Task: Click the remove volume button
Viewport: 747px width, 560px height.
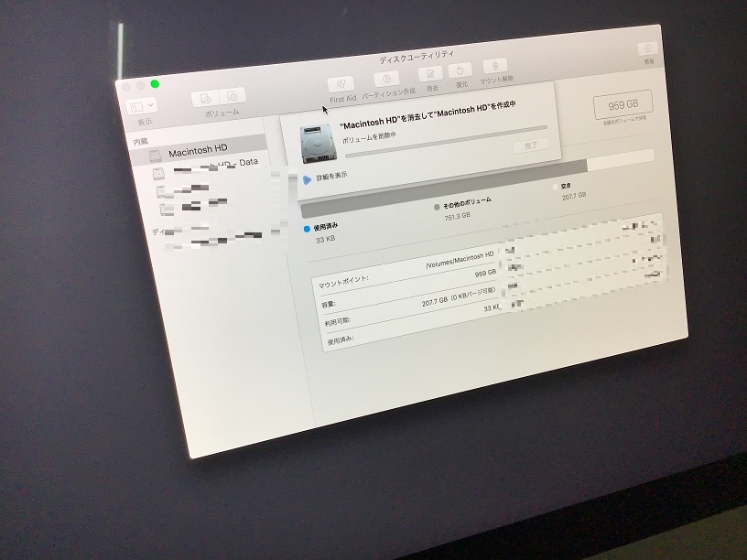Action: pyautogui.click(x=234, y=96)
